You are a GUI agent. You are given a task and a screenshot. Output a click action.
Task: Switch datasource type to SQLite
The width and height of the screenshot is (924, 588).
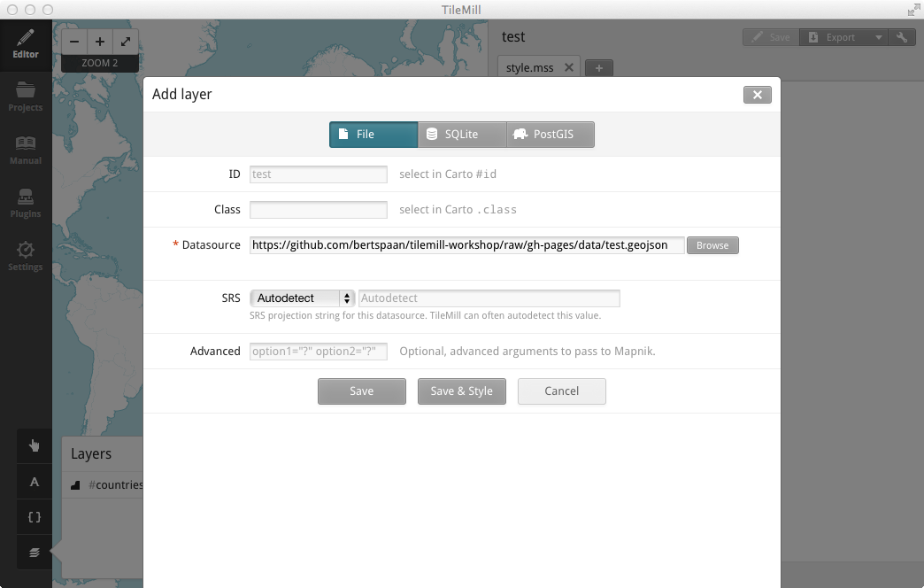[461, 135]
